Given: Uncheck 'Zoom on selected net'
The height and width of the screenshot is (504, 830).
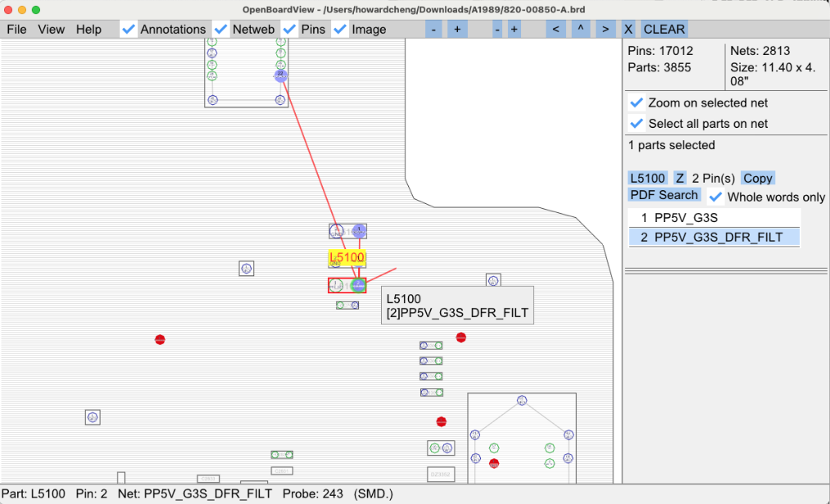Looking at the screenshot, I should (637, 103).
